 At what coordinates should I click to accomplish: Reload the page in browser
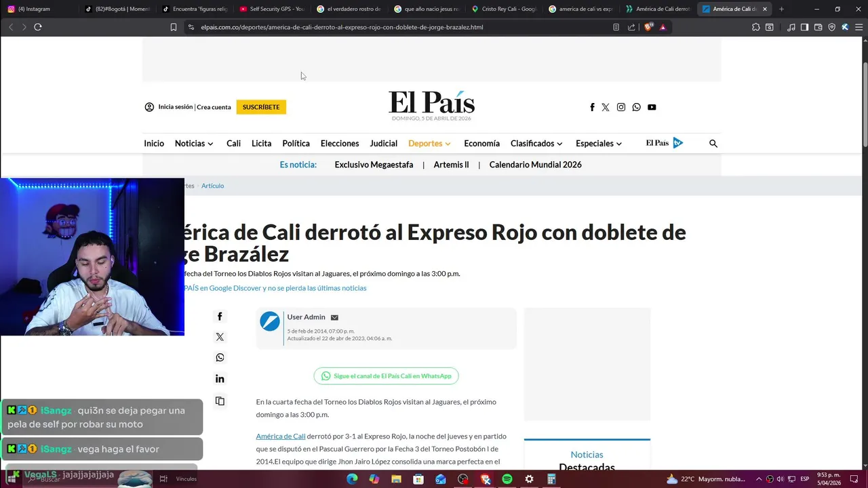(x=38, y=27)
